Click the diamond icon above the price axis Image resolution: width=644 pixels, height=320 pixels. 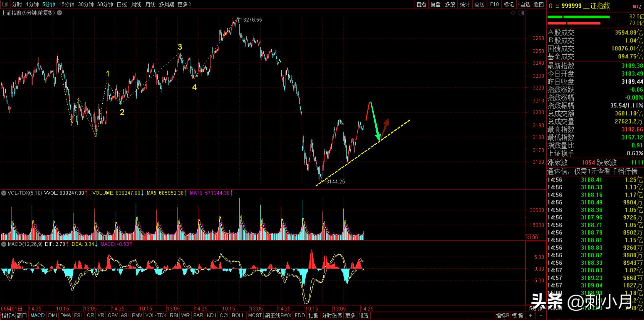click(513, 13)
